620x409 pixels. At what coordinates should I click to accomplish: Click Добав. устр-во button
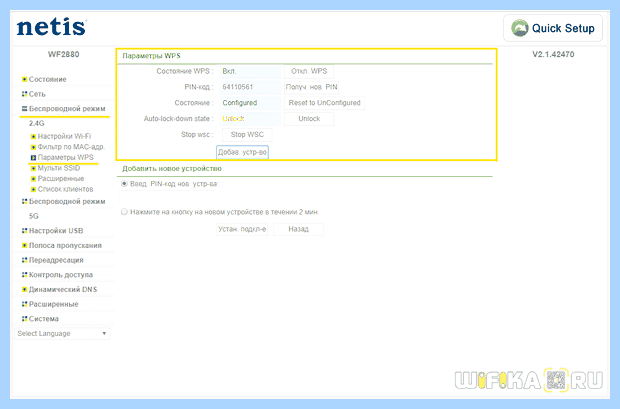(242, 152)
